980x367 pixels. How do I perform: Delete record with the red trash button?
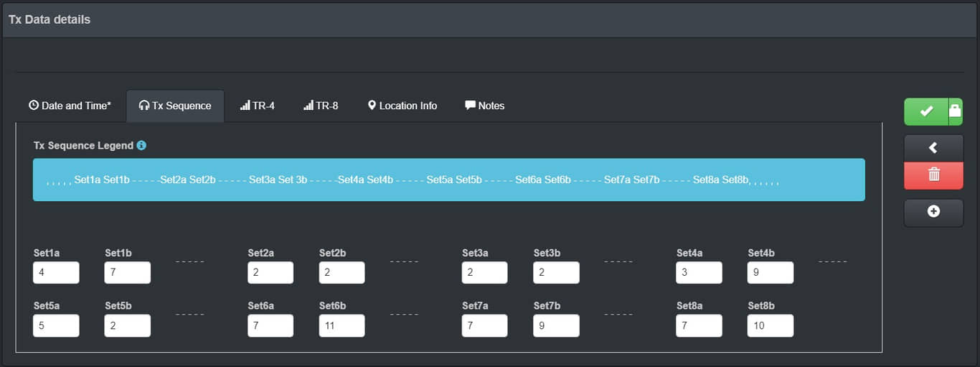pos(933,175)
